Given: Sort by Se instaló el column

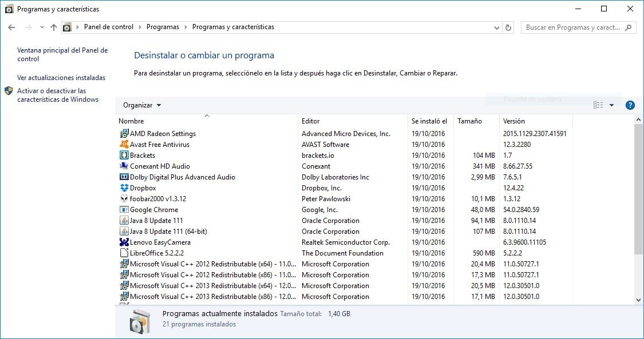Looking at the screenshot, I should coord(430,121).
